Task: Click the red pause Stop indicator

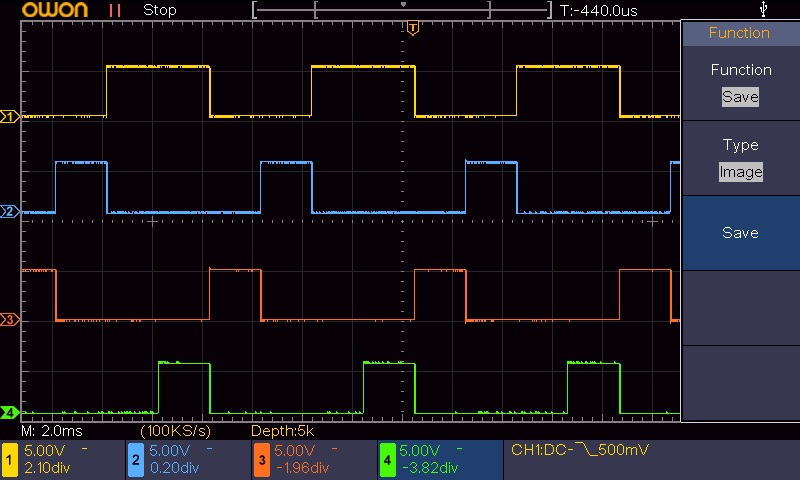Action: click(x=115, y=10)
